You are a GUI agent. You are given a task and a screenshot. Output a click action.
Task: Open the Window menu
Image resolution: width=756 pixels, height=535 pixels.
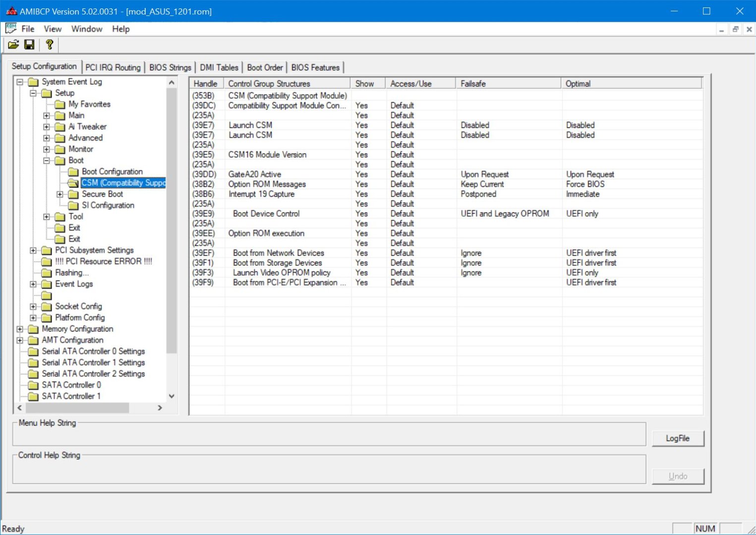point(87,29)
